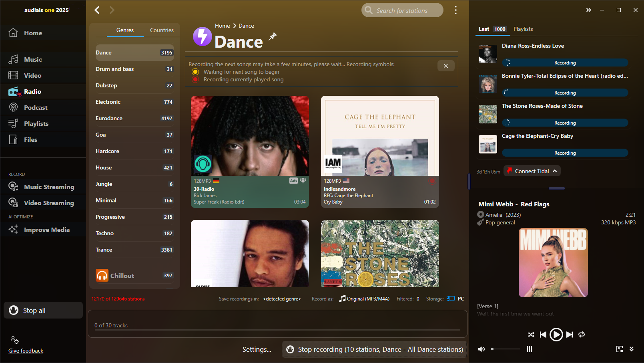This screenshot has height=363, width=644.
Task: Select the Eurodance genre
Action: [x=134, y=118]
